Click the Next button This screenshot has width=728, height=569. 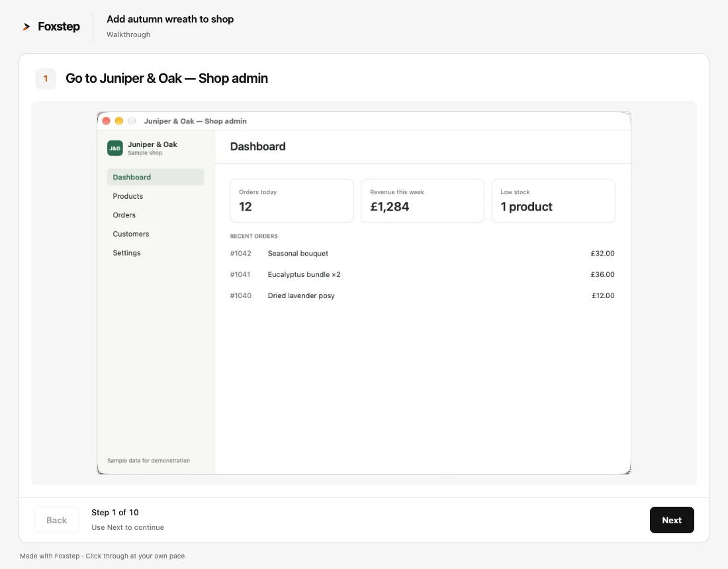[x=671, y=520]
